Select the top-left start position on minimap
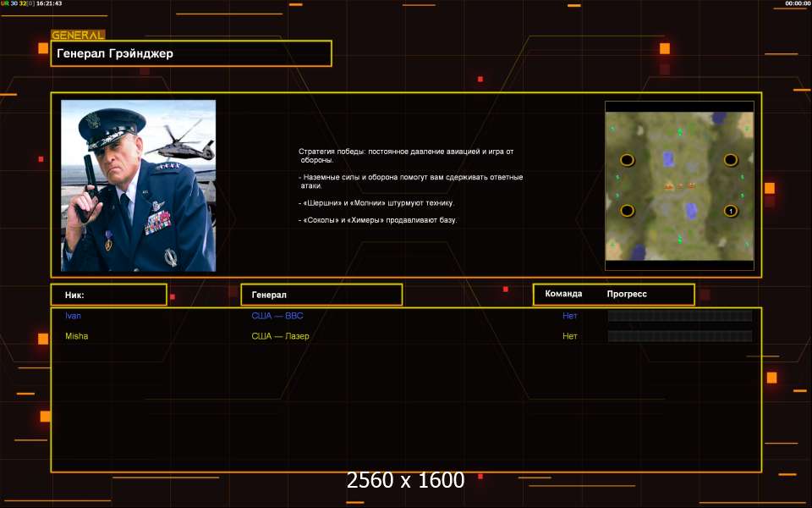 pos(627,160)
